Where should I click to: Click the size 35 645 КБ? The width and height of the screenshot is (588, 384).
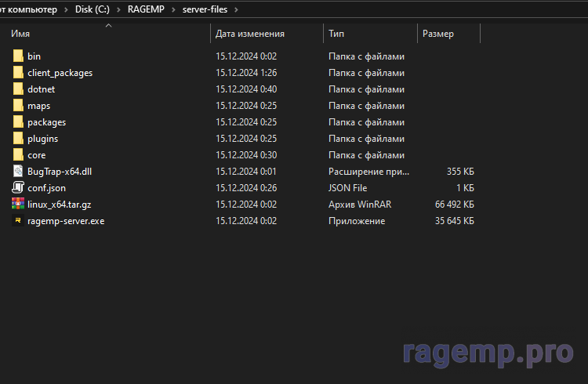[455, 221]
